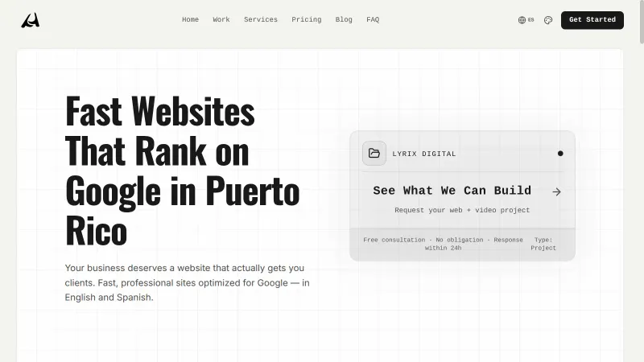Select Services in the top navigation
The height and width of the screenshot is (362, 644).
[261, 20]
